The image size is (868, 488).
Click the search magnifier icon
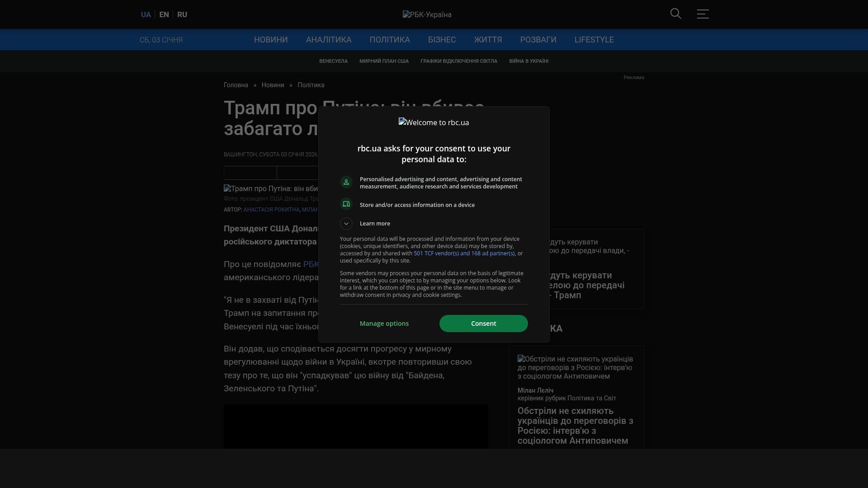pyautogui.click(x=675, y=14)
